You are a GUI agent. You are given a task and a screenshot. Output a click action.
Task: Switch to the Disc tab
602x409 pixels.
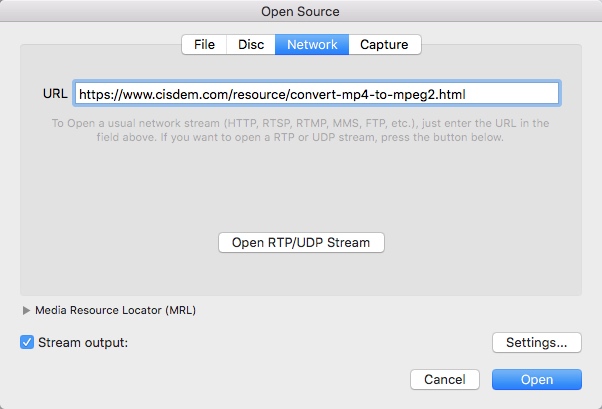251,44
